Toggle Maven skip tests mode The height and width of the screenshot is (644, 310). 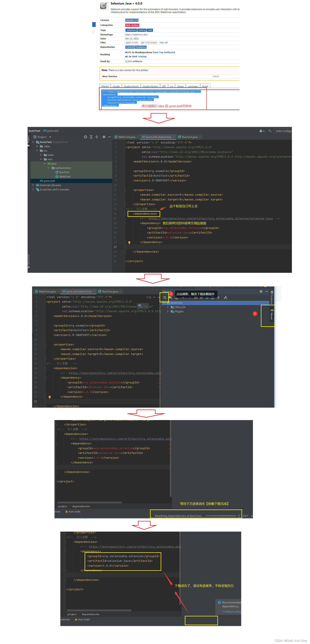click(207, 297)
